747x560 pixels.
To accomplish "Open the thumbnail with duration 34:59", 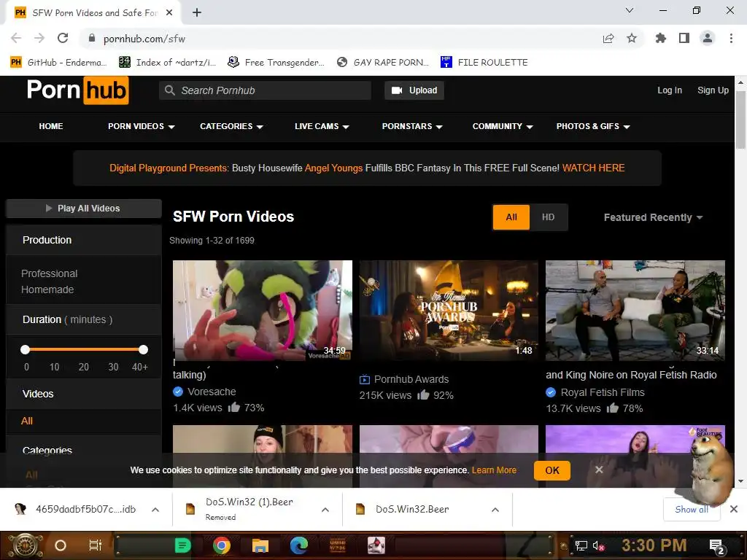I will pyautogui.click(x=263, y=311).
